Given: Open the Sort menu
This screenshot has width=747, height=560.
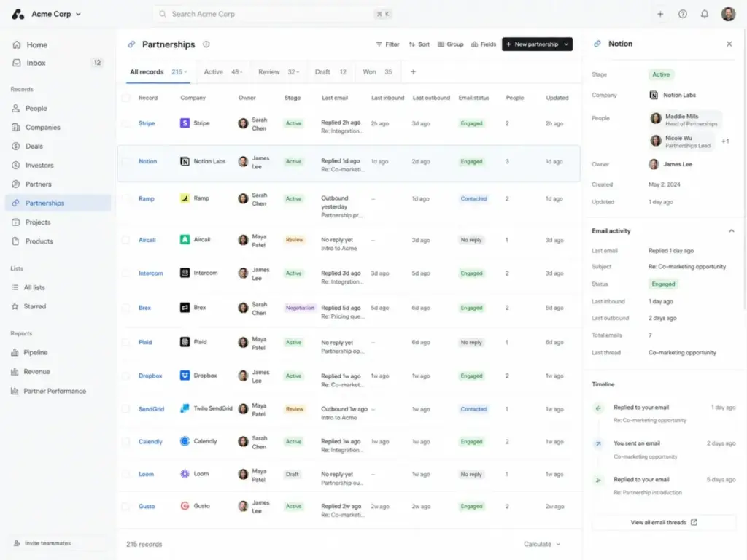Looking at the screenshot, I should point(419,44).
